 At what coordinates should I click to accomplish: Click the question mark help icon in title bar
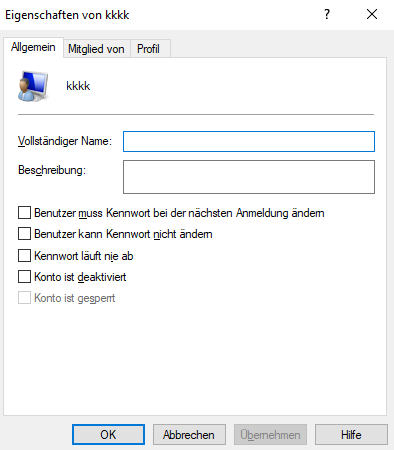(x=327, y=14)
